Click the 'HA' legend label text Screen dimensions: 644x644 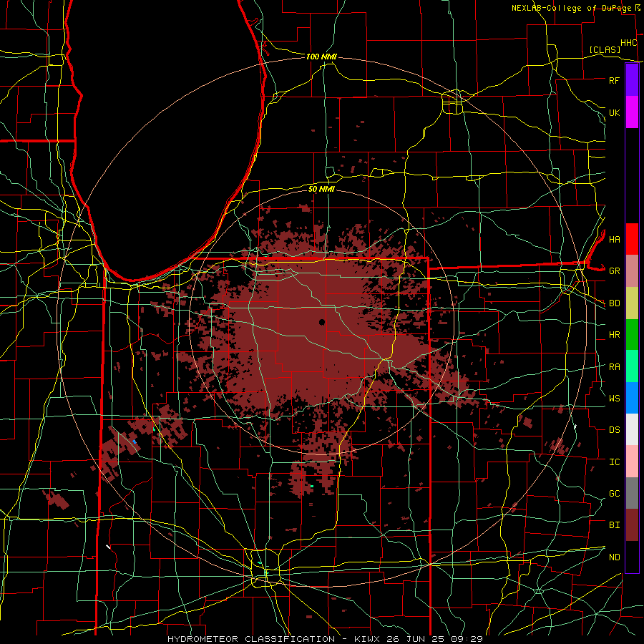point(614,240)
